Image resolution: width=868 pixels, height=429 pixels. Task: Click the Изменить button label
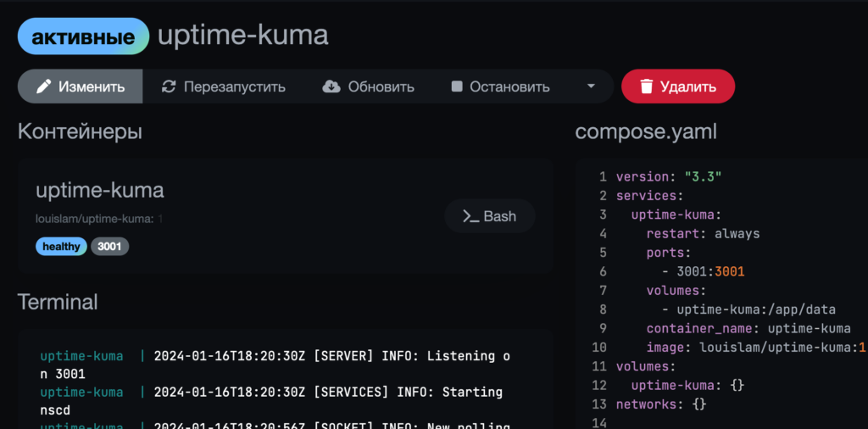point(92,87)
